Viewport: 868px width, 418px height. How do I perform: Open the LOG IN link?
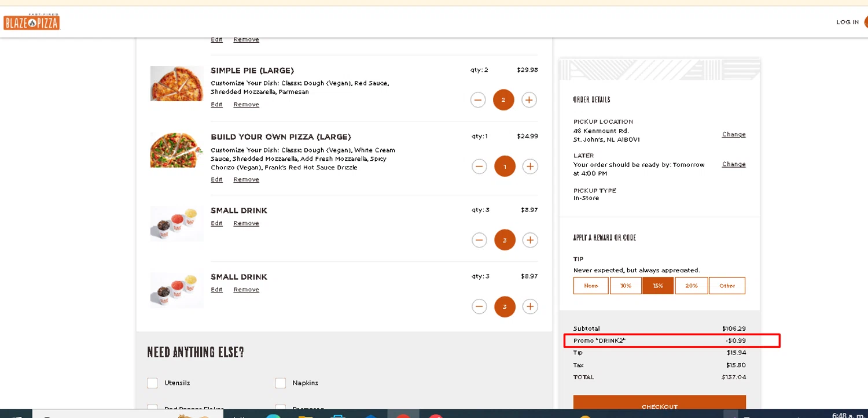coord(847,22)
